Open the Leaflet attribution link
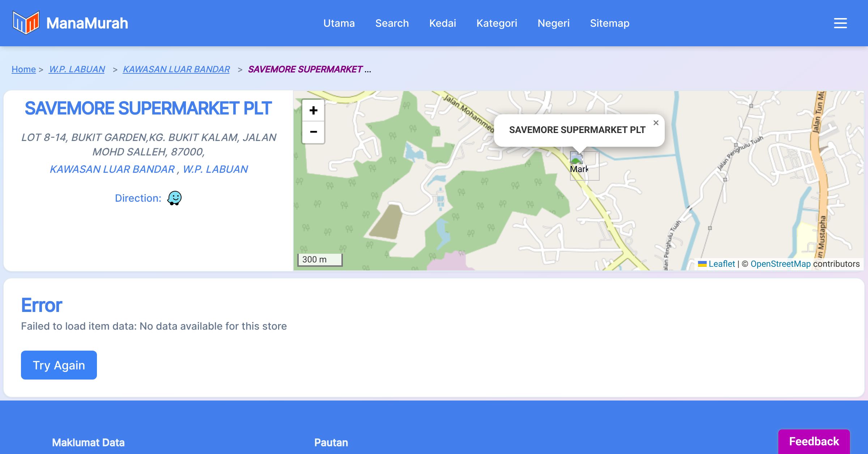Image resolution: width=868 pixels, height=454 pixels. click(722, 264)
